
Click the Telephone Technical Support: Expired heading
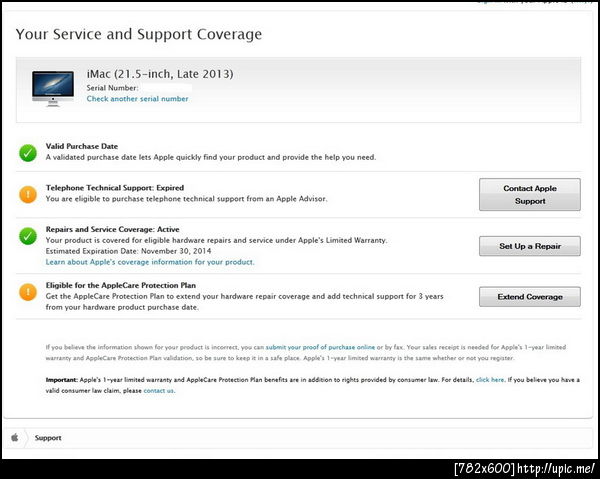(x=115, y=188)
